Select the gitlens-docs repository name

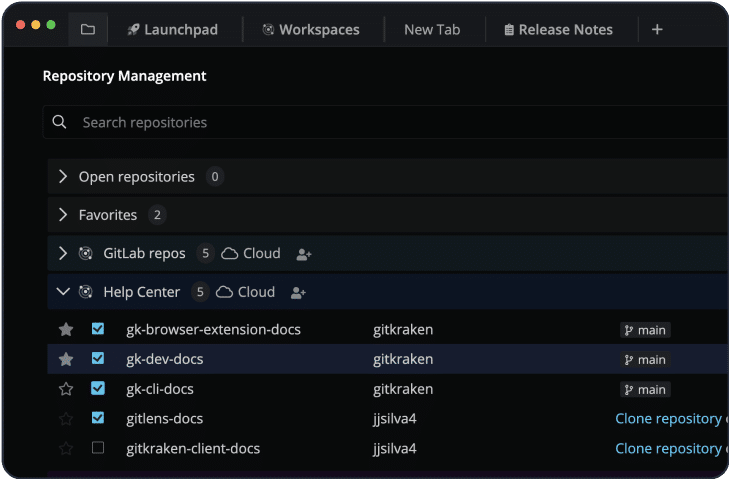165,419
